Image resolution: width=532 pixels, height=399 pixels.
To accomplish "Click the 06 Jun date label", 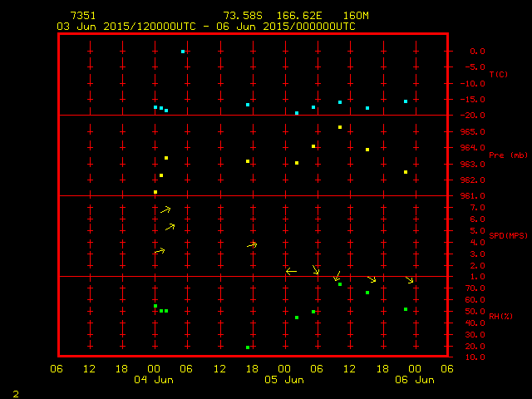I will [414, 380].
